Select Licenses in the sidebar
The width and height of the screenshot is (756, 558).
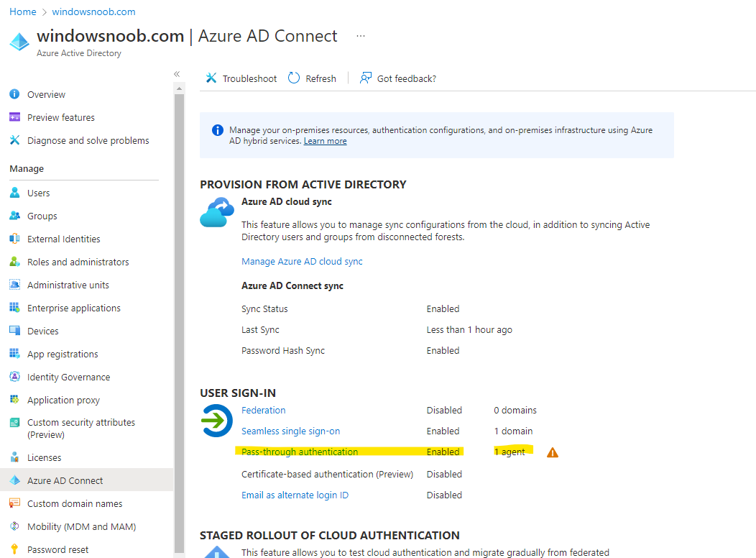coord(45,457)
